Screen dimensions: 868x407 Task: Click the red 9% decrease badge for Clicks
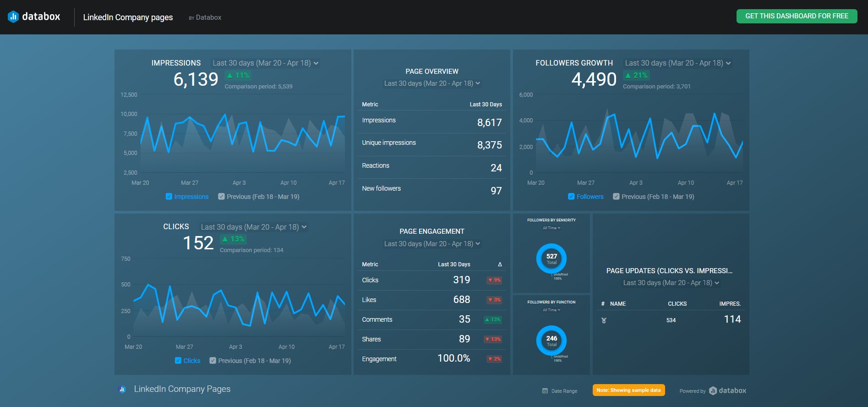(494, 280)
